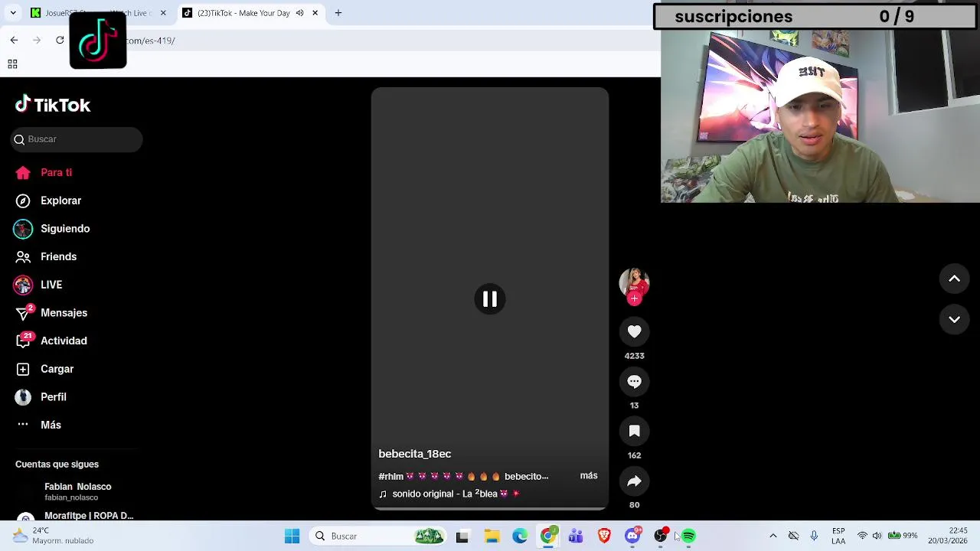Open the Para ti feed

(44, 173)
